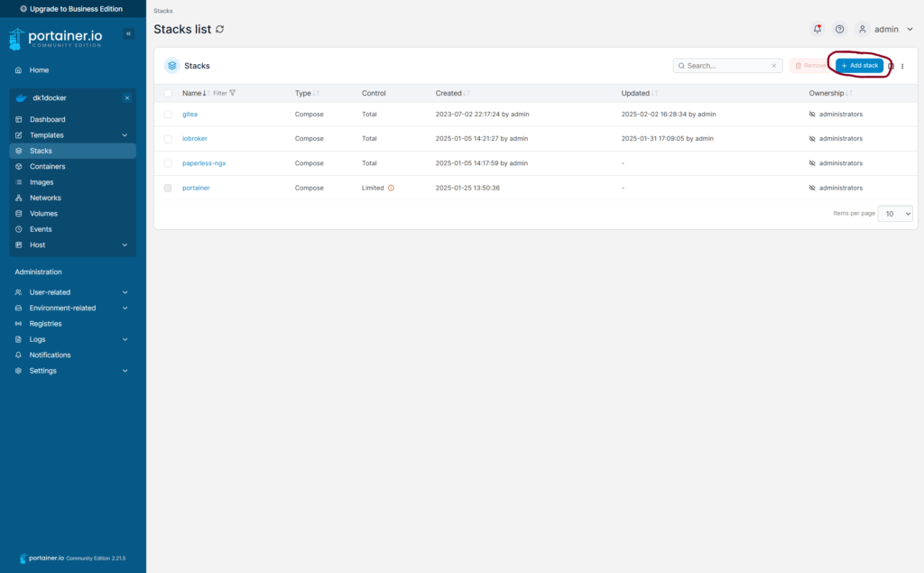Open the help question-mark icon
924x573 pixels.
(840, 29)
